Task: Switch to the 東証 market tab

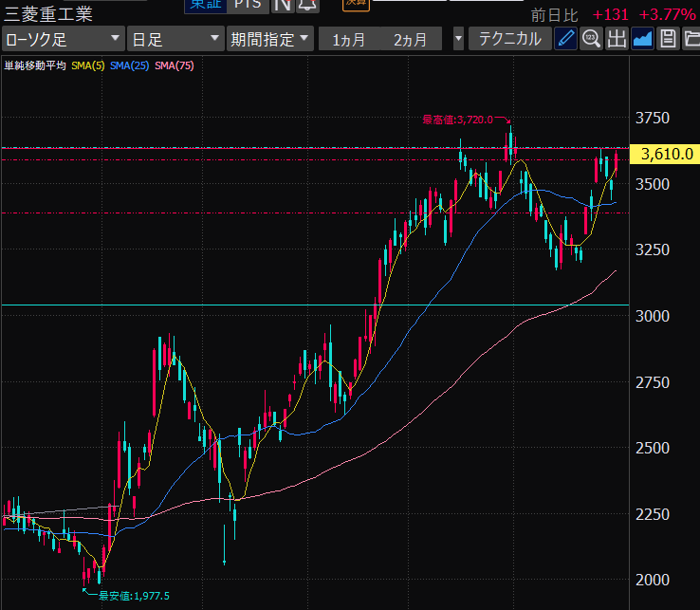Action: coord(206,6)
